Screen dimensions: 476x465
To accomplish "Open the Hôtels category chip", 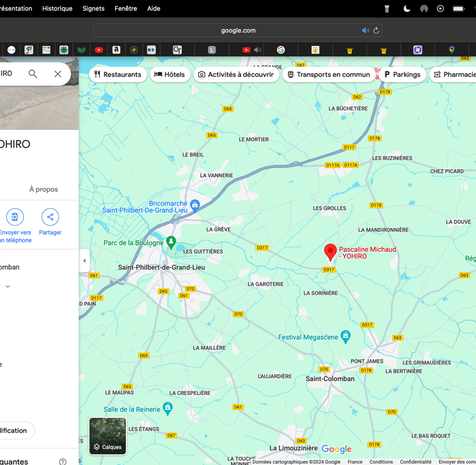I will [x=170, y=74].
